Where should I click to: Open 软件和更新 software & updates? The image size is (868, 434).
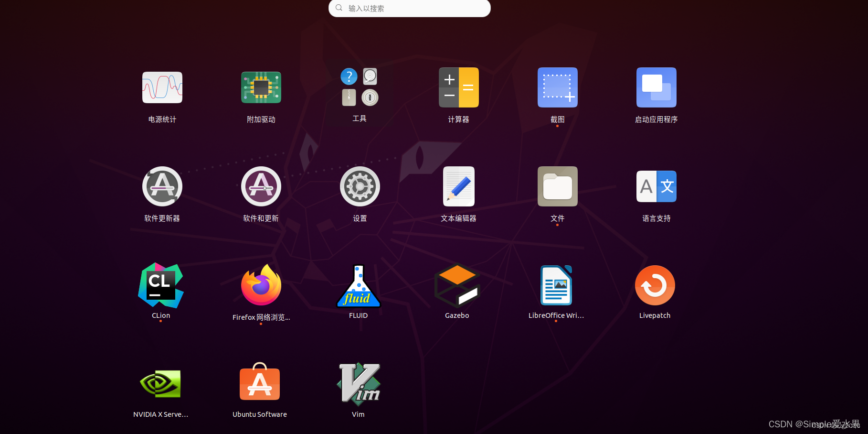(x=261, y=186)
